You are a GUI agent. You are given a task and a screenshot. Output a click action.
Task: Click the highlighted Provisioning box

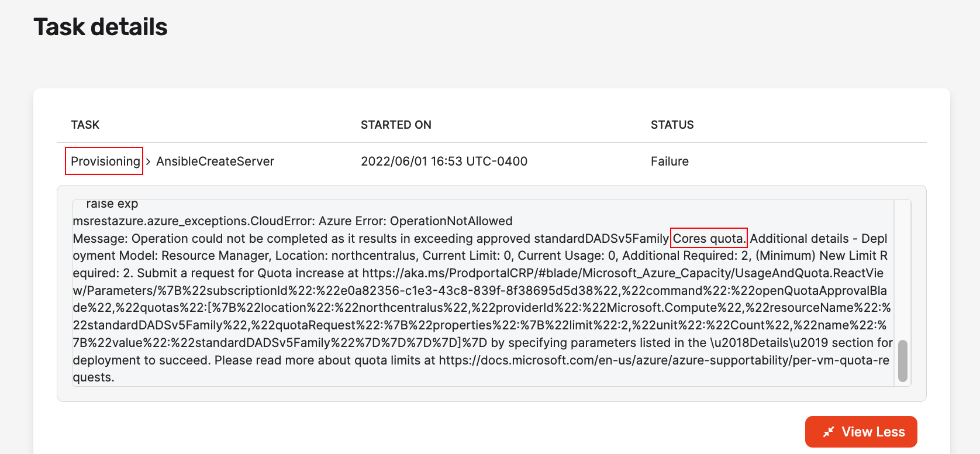click(x=103, y=161)
